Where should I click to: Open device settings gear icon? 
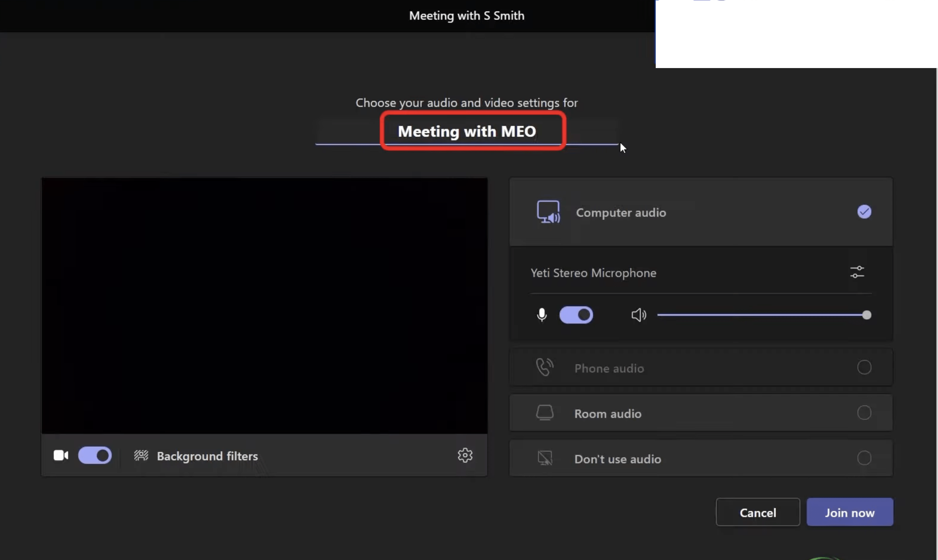point(465,455)
